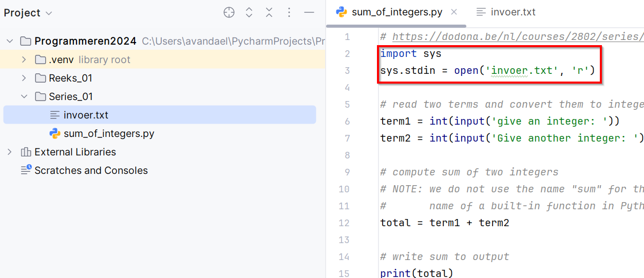Expand the External Libraries node
644x278 pixels.
10,152
